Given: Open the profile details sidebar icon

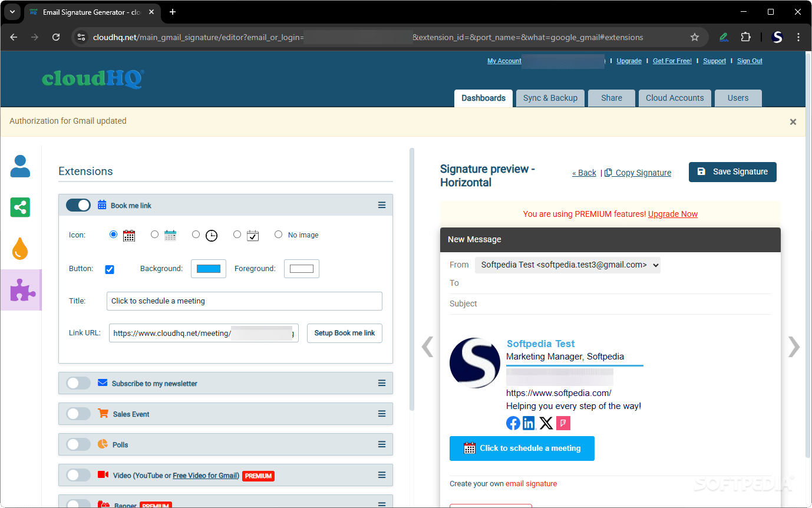Looking at the screenshot, I should 20,166.
